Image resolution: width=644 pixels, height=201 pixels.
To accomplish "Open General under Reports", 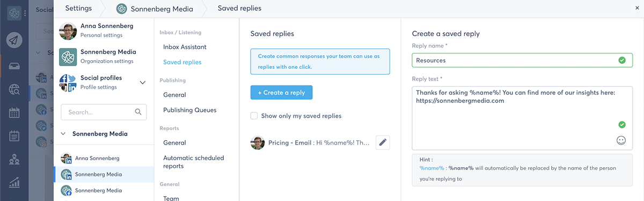I will coord(174,143).
